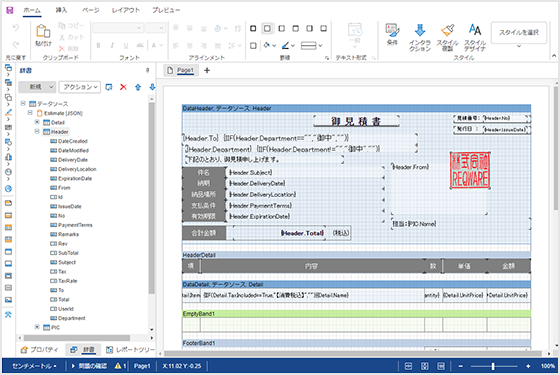Select the DeliveryLocation field in tree
Image resolution: width=560 pixels, height=375 pixels.
point(74,169)
